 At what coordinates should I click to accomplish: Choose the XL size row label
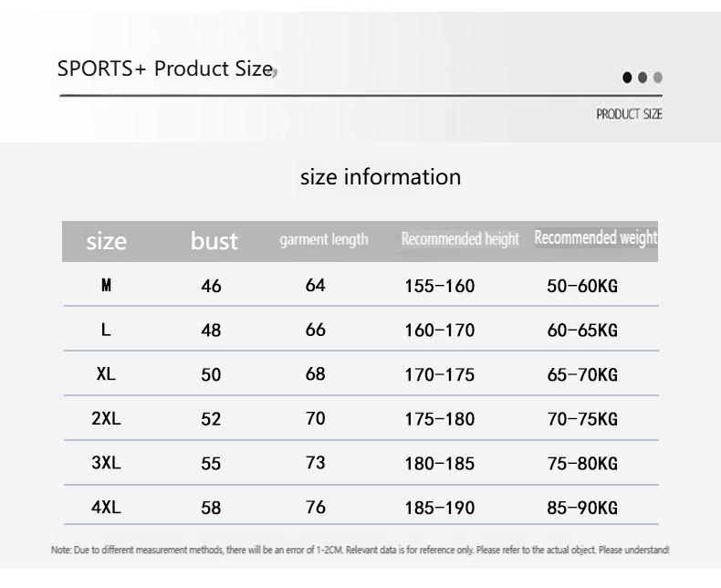107,373
